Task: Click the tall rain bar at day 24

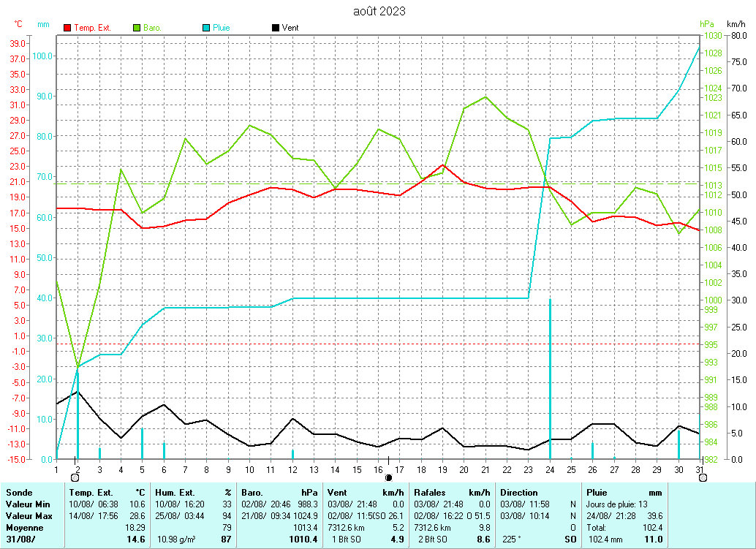Action: click(550, 379)
